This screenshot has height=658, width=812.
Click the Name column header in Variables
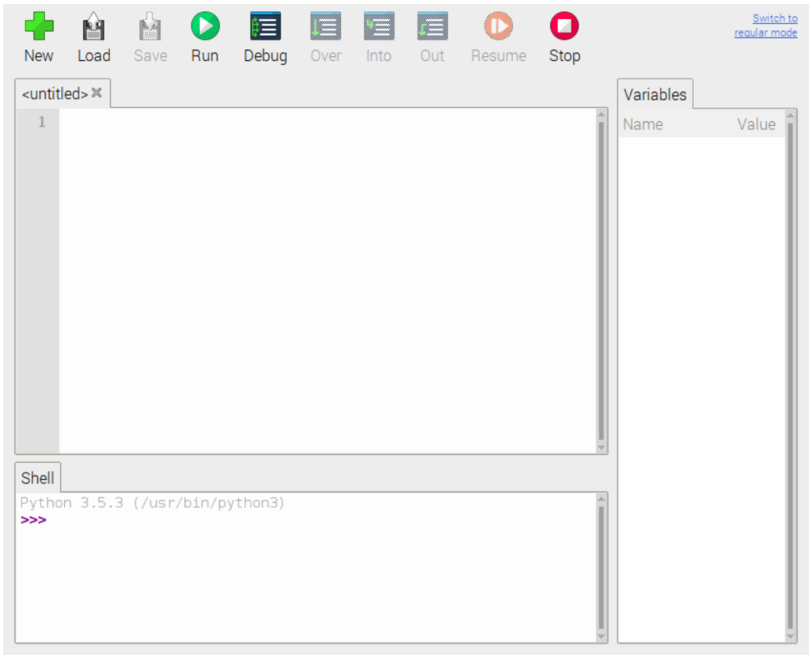(x=642, y=124)
